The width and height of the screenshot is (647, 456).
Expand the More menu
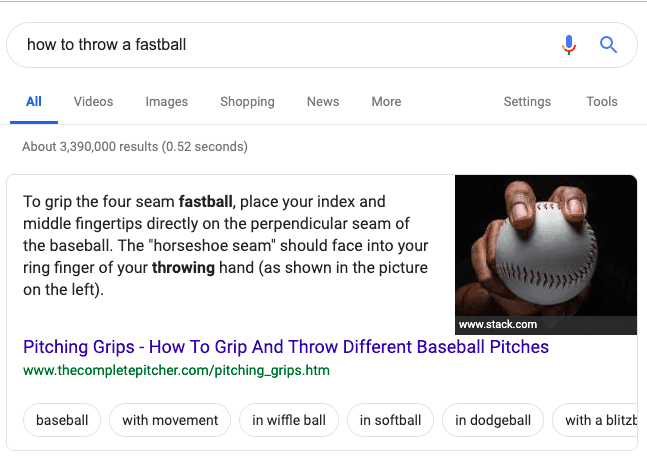coord(386,101)
